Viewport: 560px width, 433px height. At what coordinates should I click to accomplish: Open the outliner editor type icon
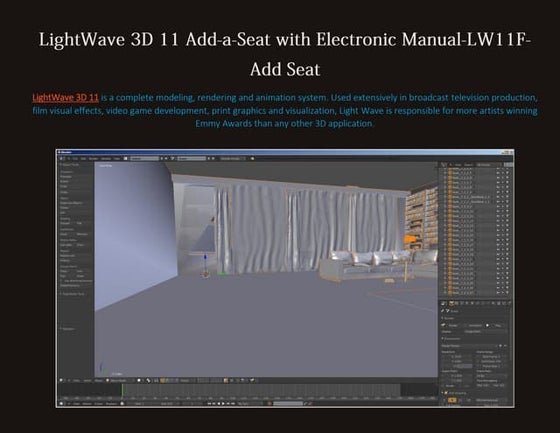(444, 165)
